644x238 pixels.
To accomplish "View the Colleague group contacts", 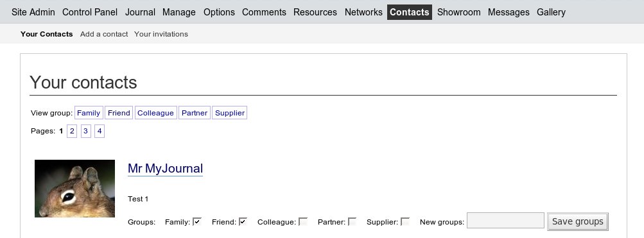I will (155, 113).
